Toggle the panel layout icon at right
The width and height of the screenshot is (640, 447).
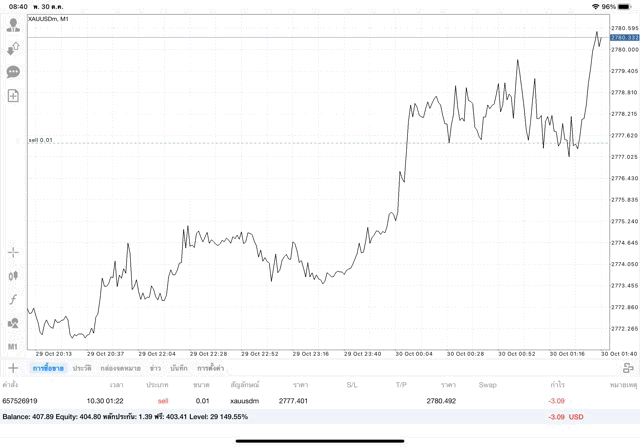pyautogui.click(x=629, y=368)
